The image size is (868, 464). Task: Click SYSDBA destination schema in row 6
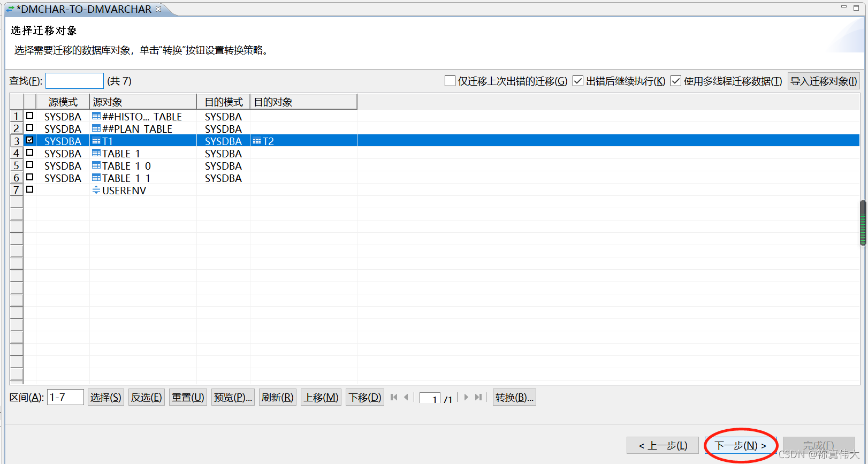(x=223, y=178)
